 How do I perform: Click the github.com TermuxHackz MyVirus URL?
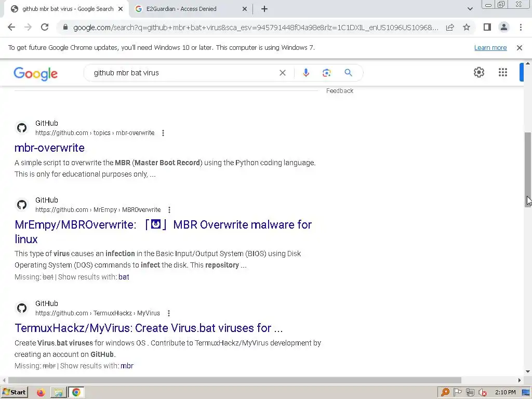pos(97,313)
